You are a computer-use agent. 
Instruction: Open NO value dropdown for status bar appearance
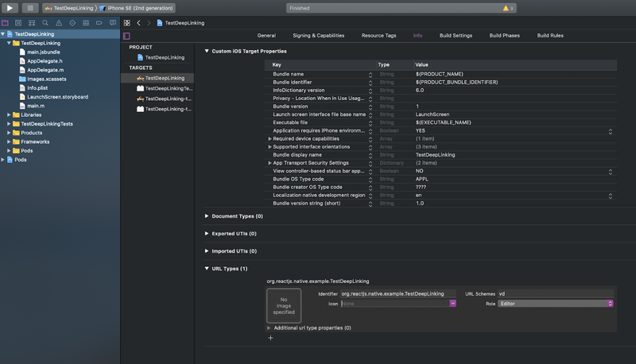point(610,172)
